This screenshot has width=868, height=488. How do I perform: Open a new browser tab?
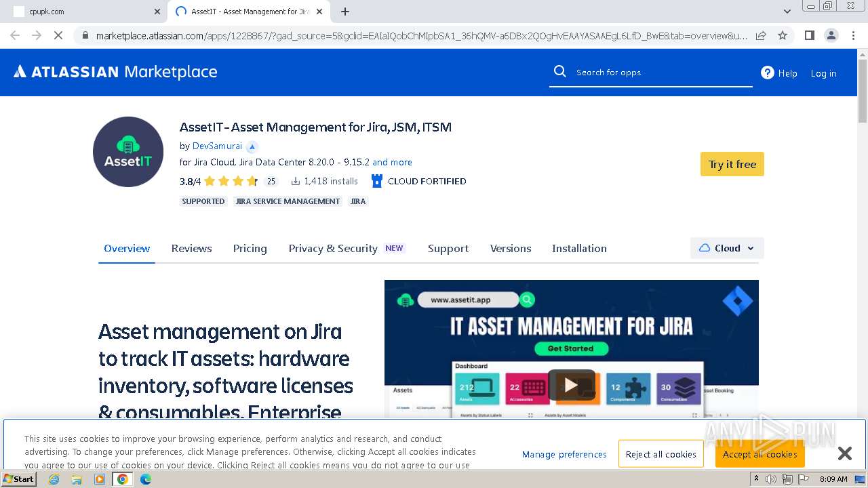click(x=345, y=12)
